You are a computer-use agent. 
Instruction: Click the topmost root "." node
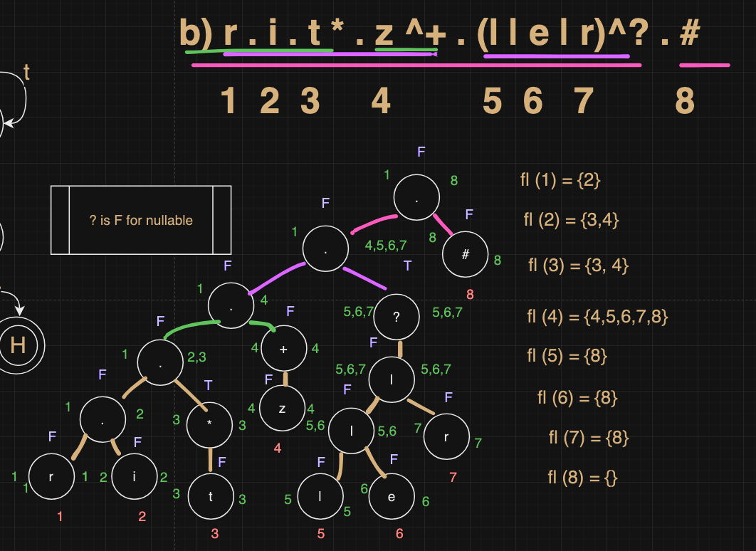click(417, 197)
